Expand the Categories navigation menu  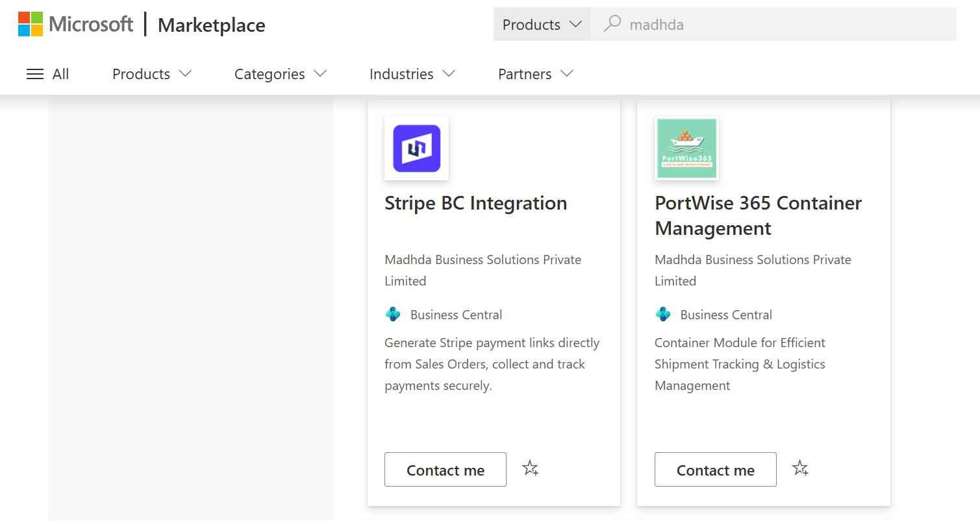point(281,74)
